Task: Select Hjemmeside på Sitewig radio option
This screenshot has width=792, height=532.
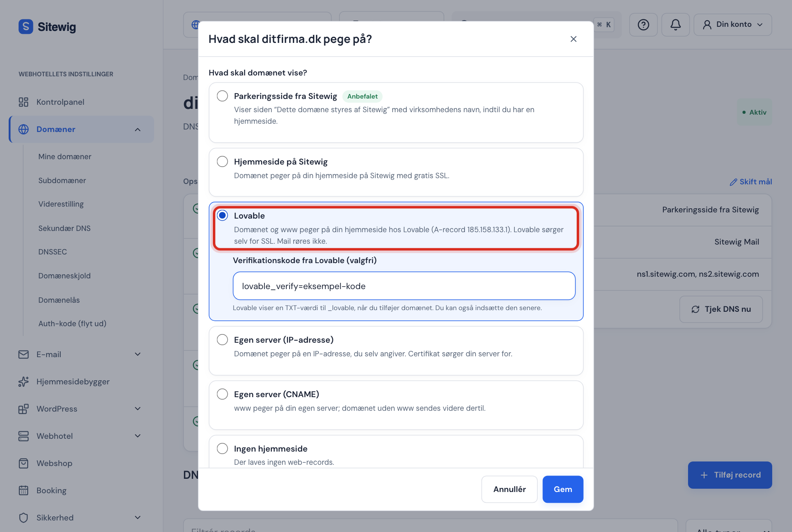Action: (x=222, y=161)
